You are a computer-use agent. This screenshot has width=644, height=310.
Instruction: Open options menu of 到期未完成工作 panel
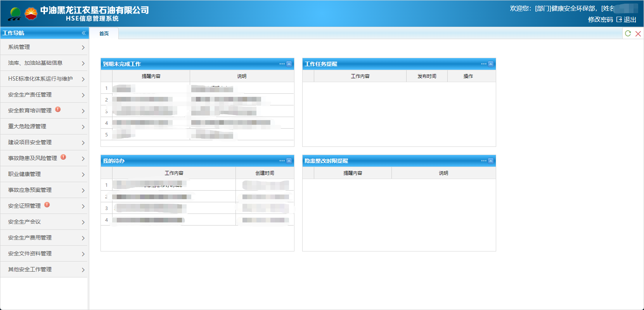[282, 64]
